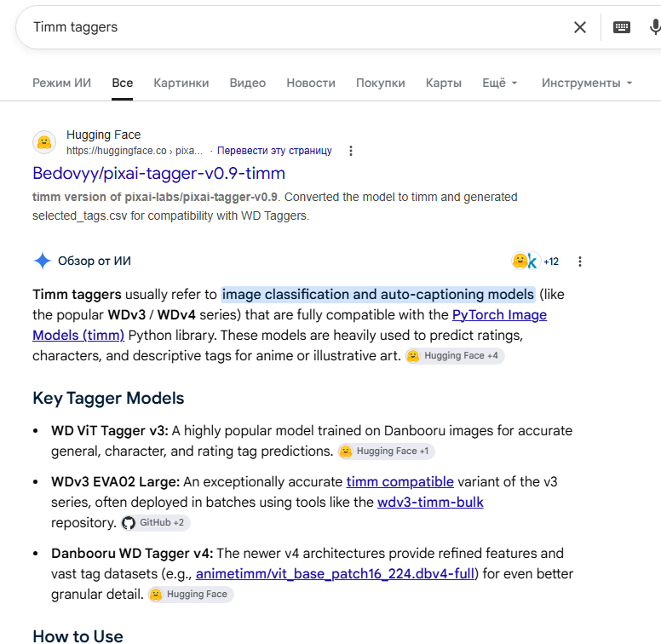Open three-dot menu next to Перевести эту страницу
The image size is (661, 644).
click(351, 151)
